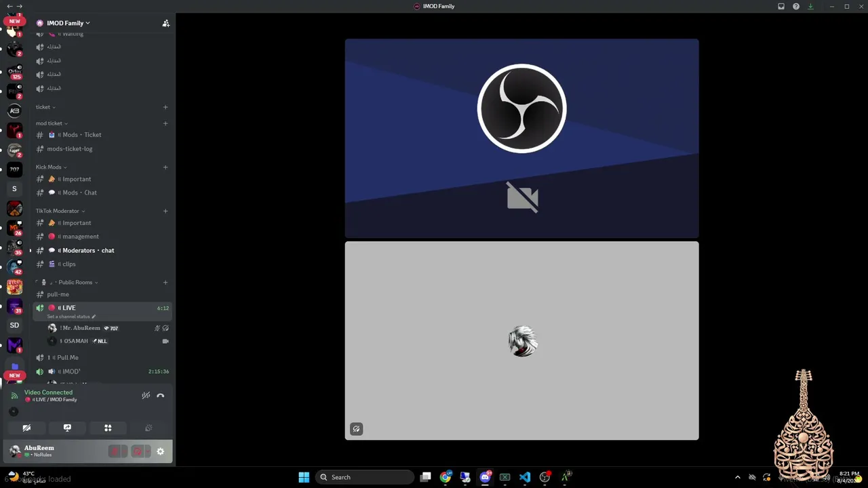This screenshot has height=488, width=868.
Task: Open the pull-me text channel
Action: 102,295
